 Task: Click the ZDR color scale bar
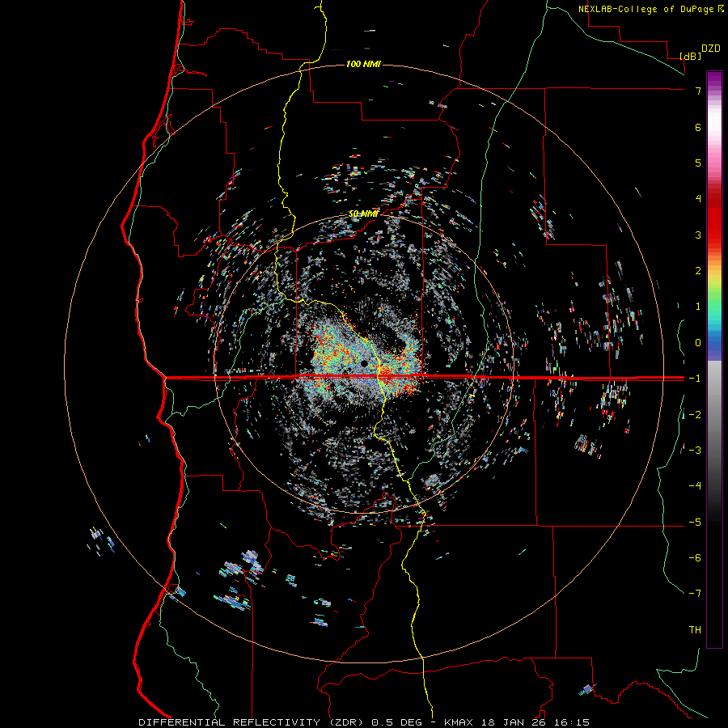pyautogui.click(x=714, y=359)
